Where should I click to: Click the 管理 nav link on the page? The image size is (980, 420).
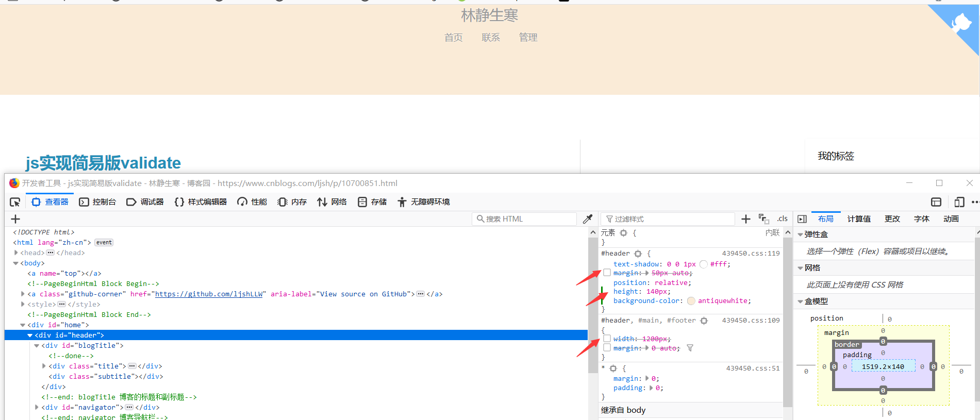pyautogui.click(x=528, y=38)
